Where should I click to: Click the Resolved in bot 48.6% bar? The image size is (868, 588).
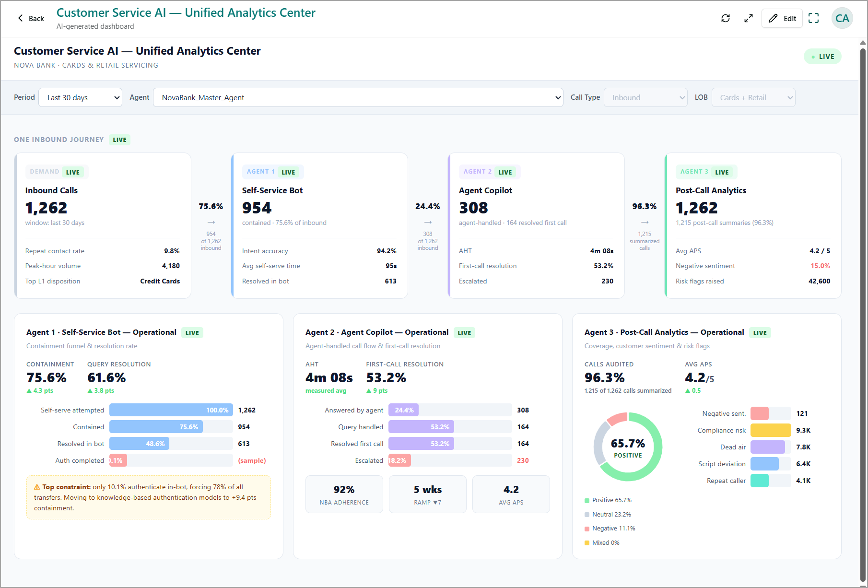click(139, 444)
